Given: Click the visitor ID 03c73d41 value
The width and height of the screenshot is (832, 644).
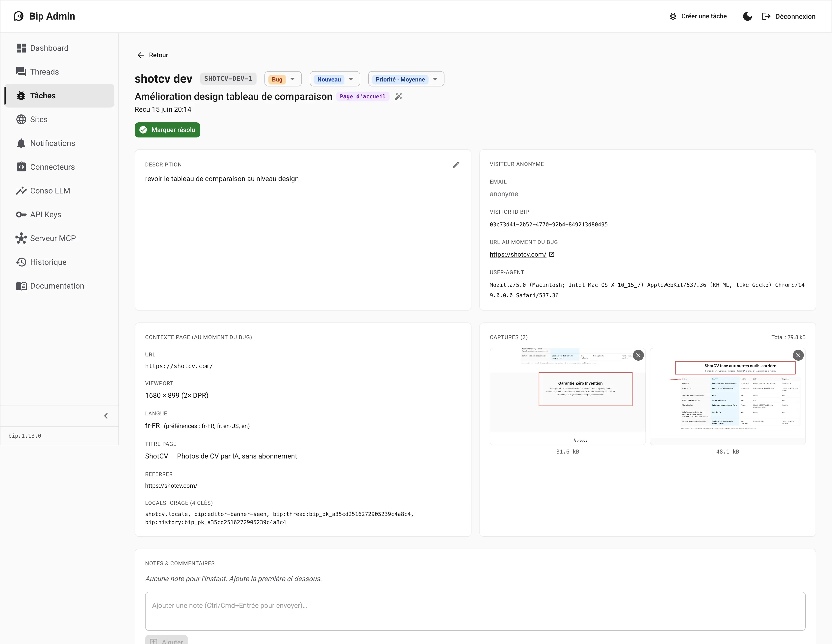Looking at the screenshot, I should (x=548, y=224).
